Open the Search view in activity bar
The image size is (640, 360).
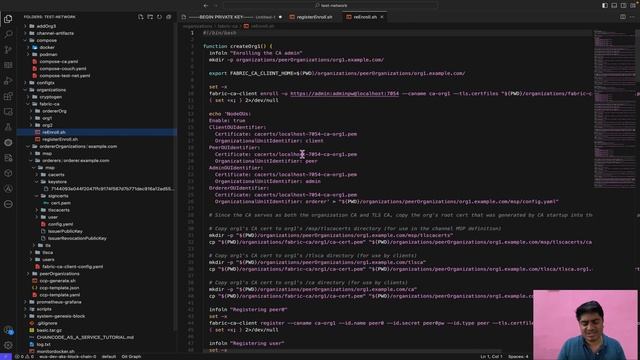[8, 34]
